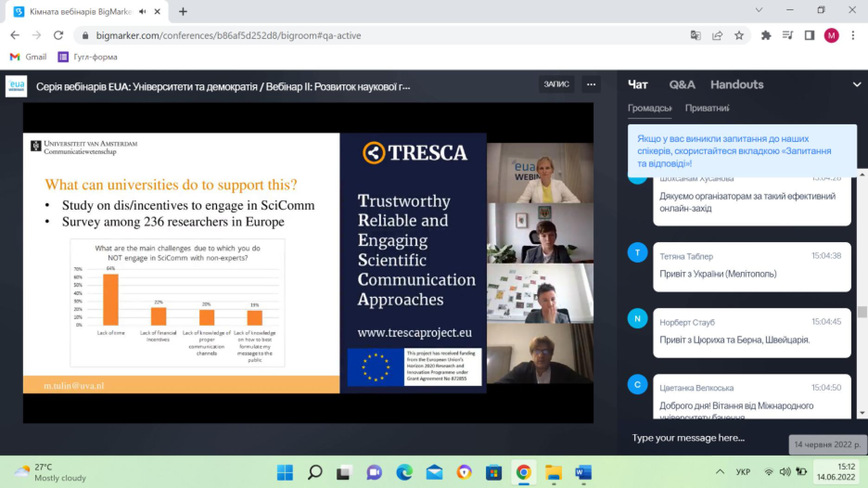Open the taskbar clock and date
This screenshot has width=868, height=488.
click(x=836, y=472)
